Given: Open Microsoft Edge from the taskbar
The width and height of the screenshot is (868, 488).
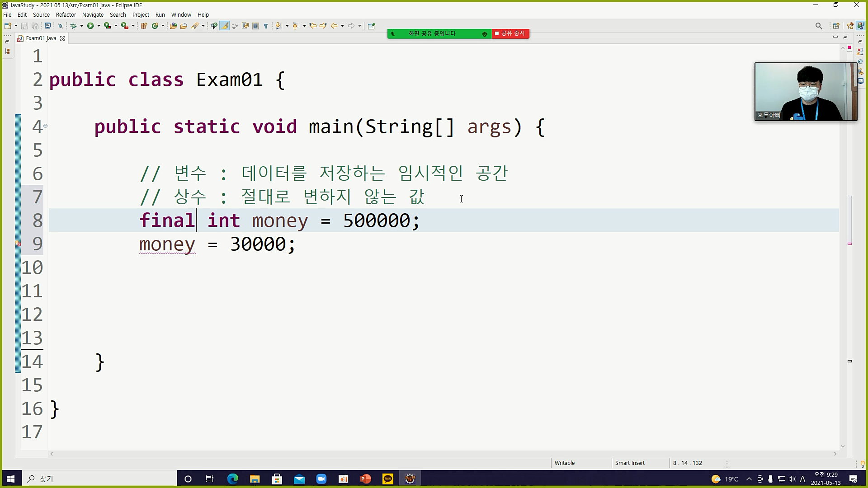Looking at the screenshot, I should click(x=232, y=479).
